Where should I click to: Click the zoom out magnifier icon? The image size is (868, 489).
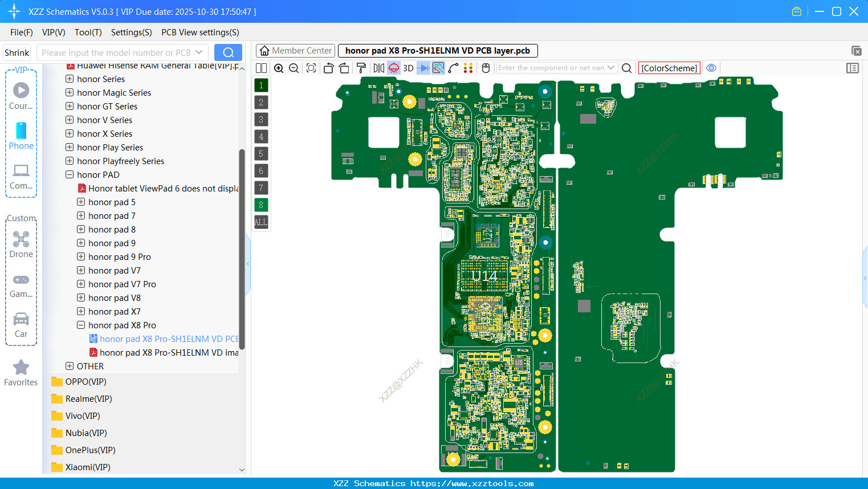click(x=294, y=68)
